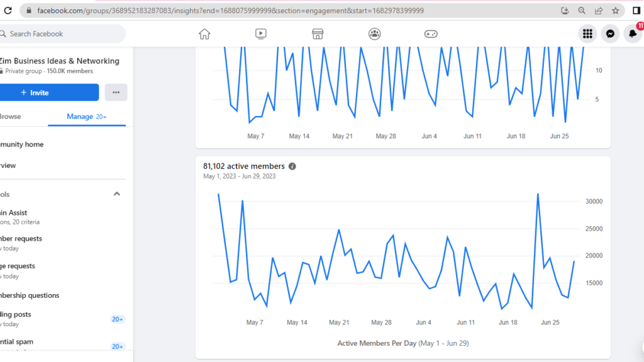
Task: Click the Active Members Per Day caption
Action: click(x=403, y=343)
